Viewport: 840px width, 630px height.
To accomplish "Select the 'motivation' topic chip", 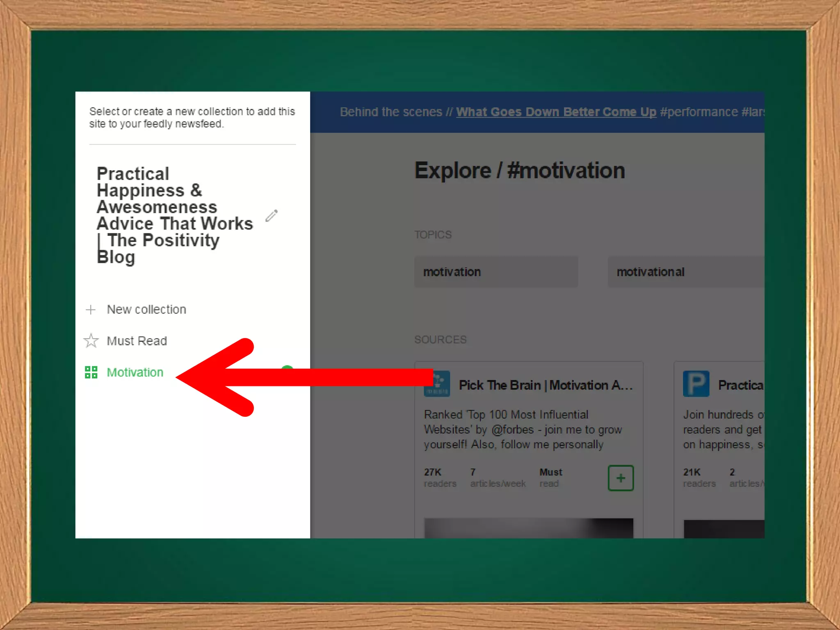I will (495, 272).
